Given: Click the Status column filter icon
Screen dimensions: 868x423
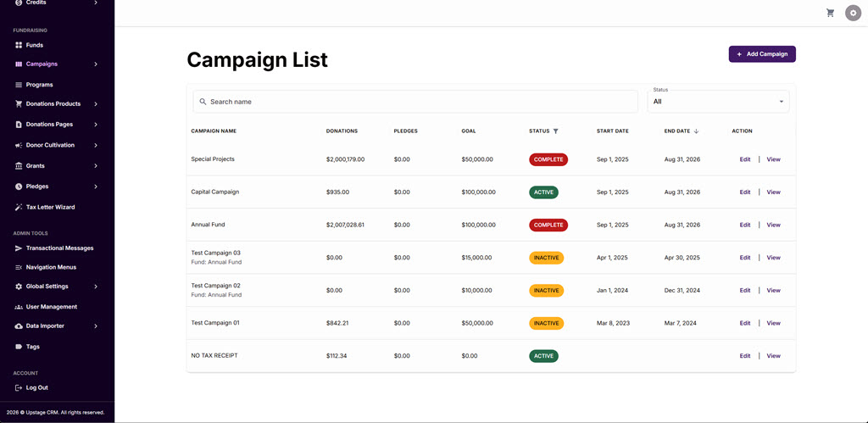Looking at the screenshot, I should pyautogui.click(x=556, y=131).
